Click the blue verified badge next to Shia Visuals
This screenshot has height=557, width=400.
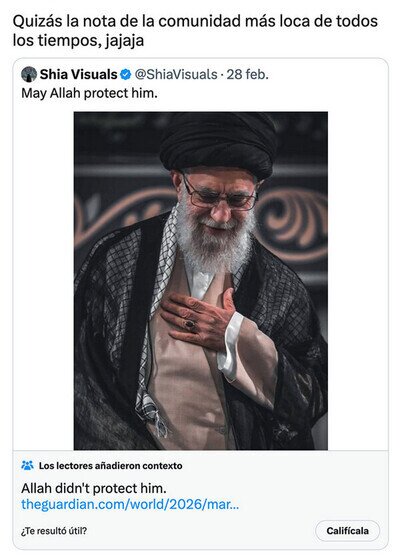[x=125, y=75]
